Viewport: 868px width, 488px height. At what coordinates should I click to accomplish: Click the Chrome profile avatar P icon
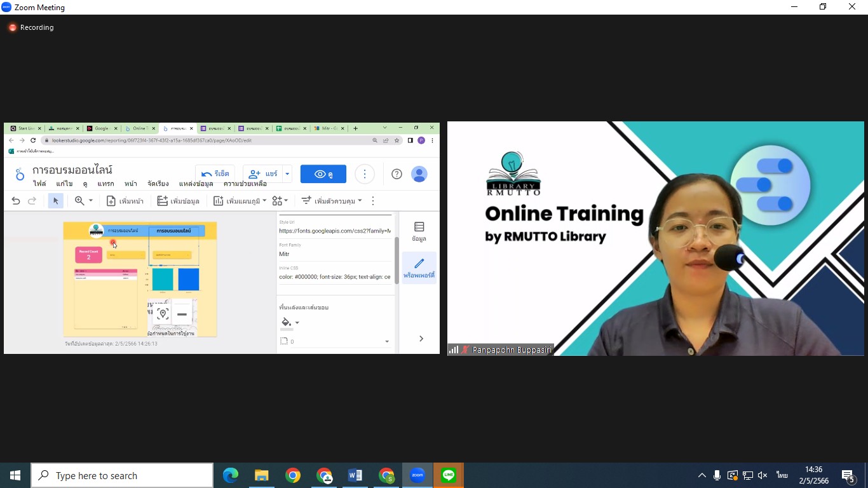[x=421, y=140]
